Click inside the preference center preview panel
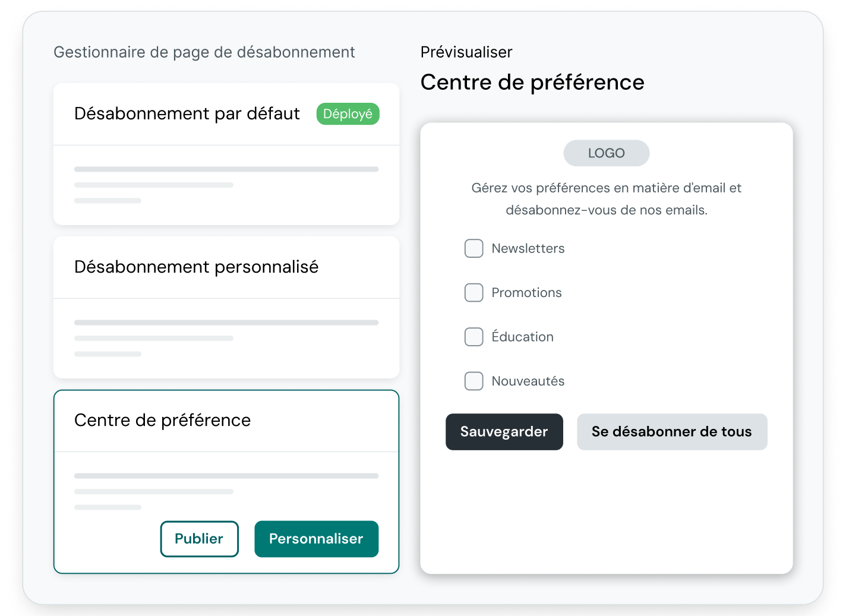846x616 pixels. [606, 511]
